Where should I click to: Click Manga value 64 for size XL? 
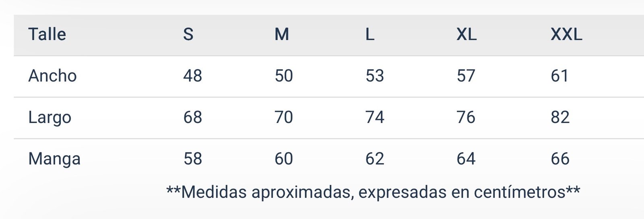466,159
